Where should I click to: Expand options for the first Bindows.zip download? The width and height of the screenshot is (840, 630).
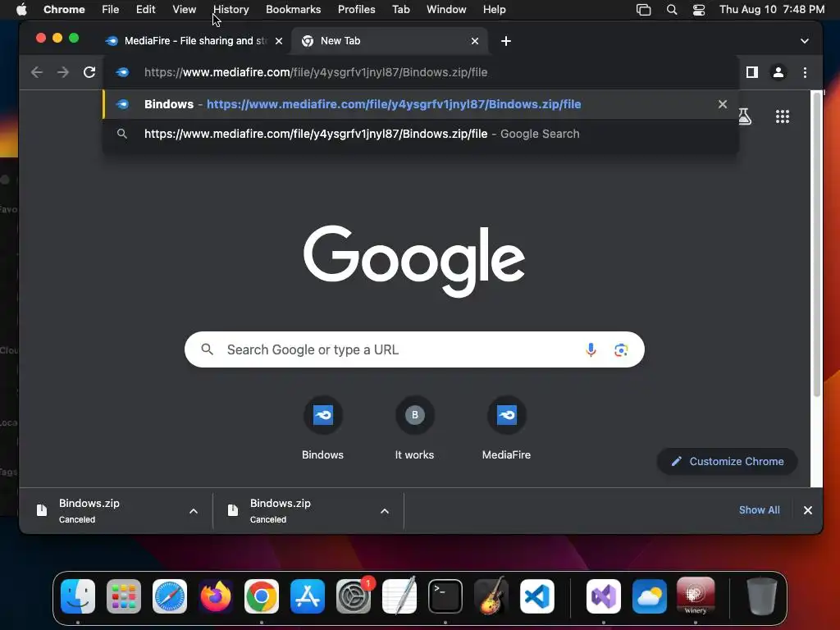(x=194, y=511)
